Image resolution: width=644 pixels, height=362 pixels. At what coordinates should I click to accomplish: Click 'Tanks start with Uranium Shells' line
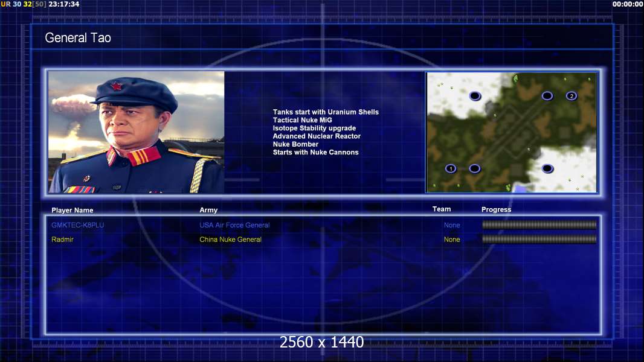point(326,112)
